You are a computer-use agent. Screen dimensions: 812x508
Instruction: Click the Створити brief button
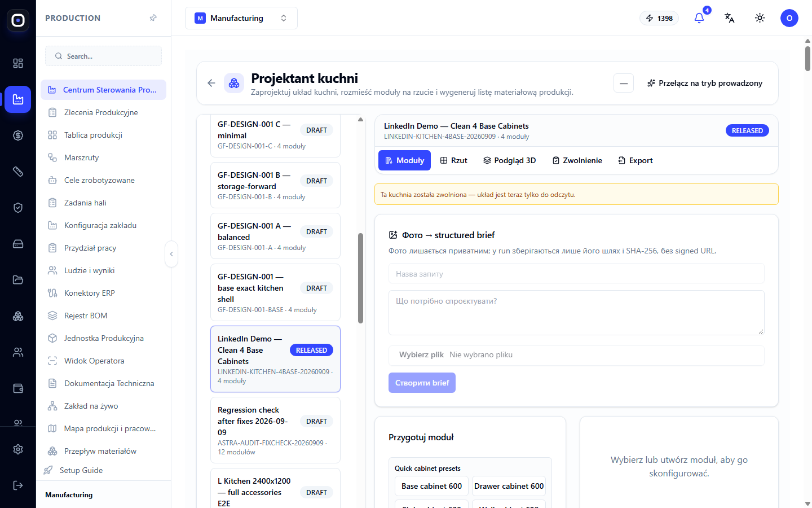point(422,383)
